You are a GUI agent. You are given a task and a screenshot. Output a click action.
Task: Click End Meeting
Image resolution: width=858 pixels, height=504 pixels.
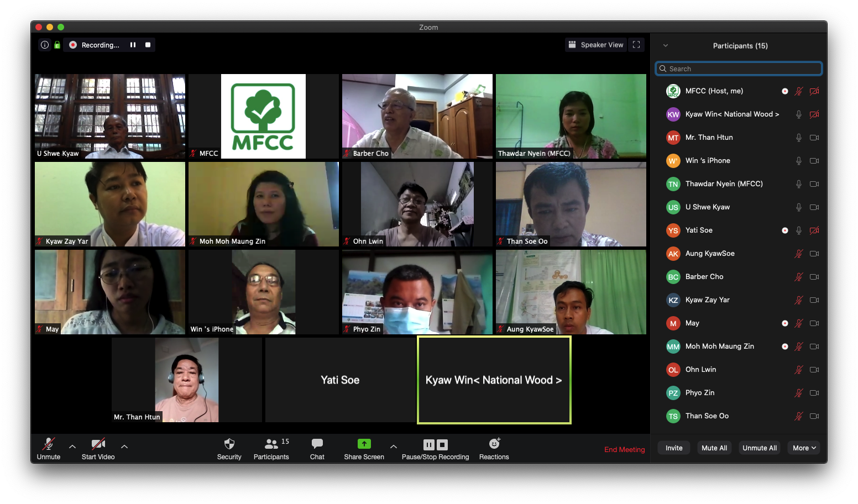[624, 450]
